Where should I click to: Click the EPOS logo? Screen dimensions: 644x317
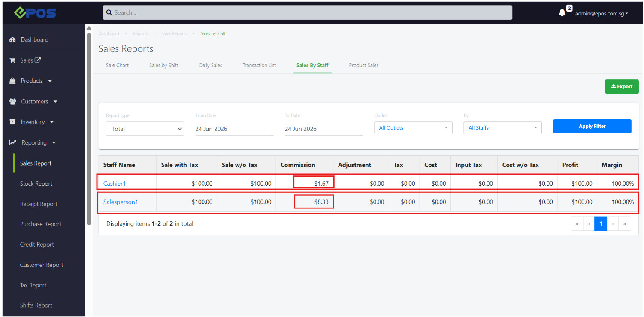click(35, 13)
